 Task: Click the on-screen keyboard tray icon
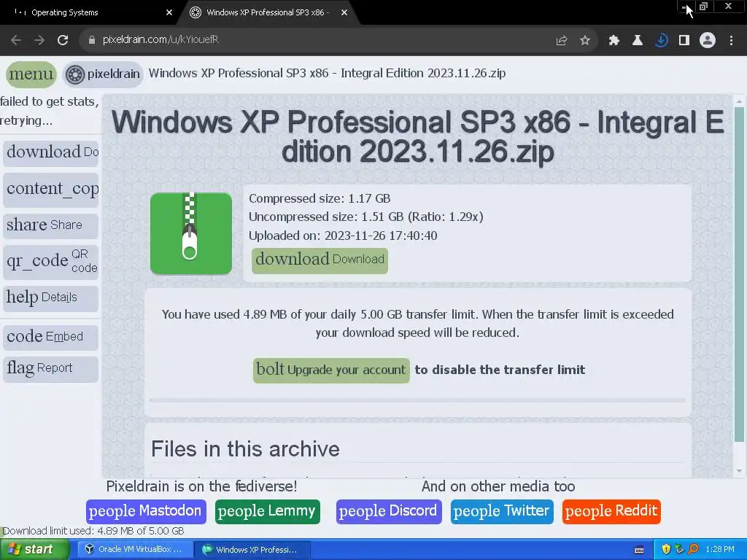coord(639,550)
